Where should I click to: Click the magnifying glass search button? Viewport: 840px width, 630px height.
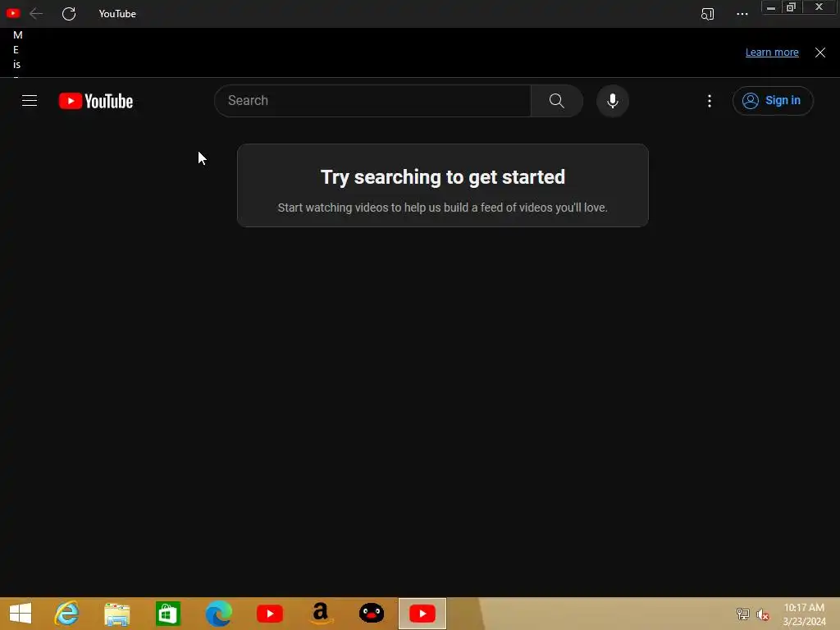[x=557, y=101]
